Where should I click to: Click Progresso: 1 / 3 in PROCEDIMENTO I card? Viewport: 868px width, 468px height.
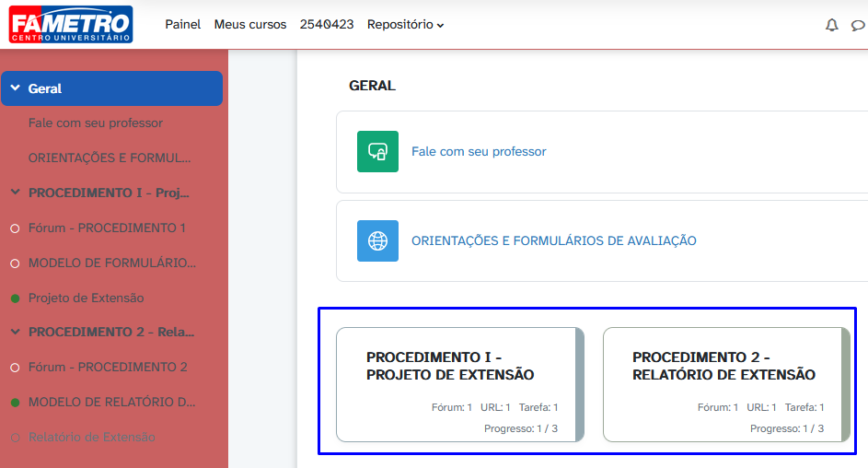(521, 428)
